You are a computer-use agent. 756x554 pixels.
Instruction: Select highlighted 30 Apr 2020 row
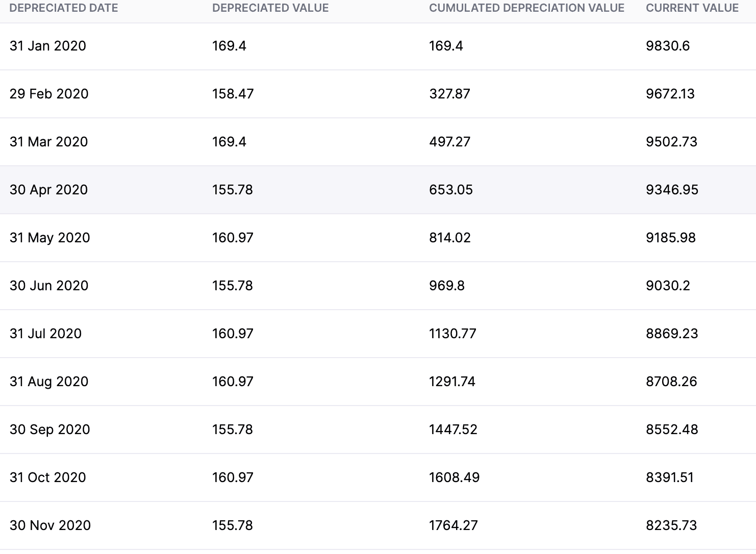pos(49,190)
